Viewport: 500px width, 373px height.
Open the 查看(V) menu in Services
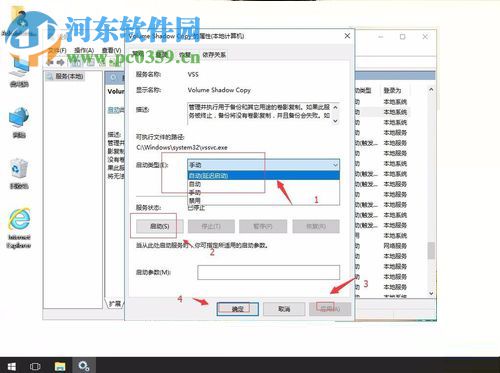point(111,50)
